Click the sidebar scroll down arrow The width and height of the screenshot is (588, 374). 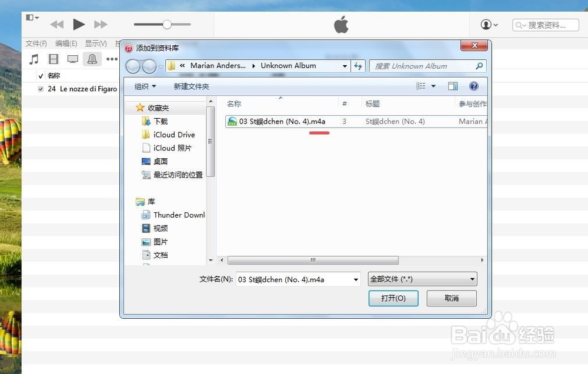point(211,261)
